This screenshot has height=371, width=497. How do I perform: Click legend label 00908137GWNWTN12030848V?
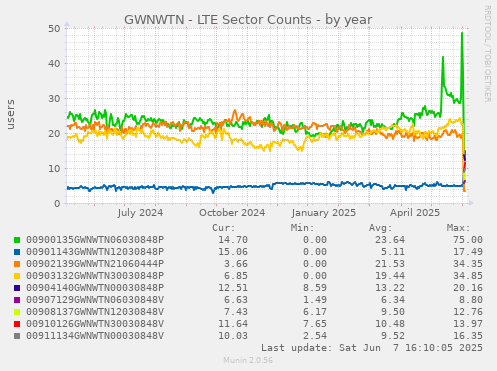click(x=95, y=312)
